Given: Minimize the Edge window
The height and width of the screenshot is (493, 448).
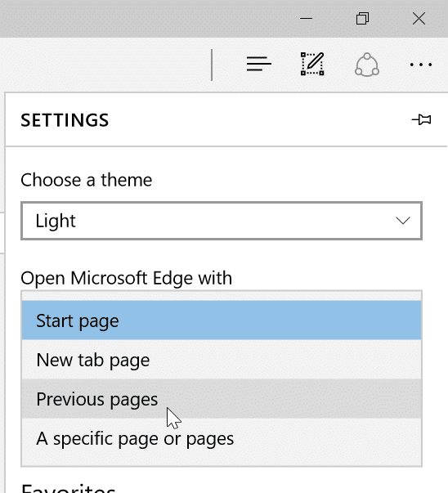Looking at the screenshot, I should pos(306,19).
